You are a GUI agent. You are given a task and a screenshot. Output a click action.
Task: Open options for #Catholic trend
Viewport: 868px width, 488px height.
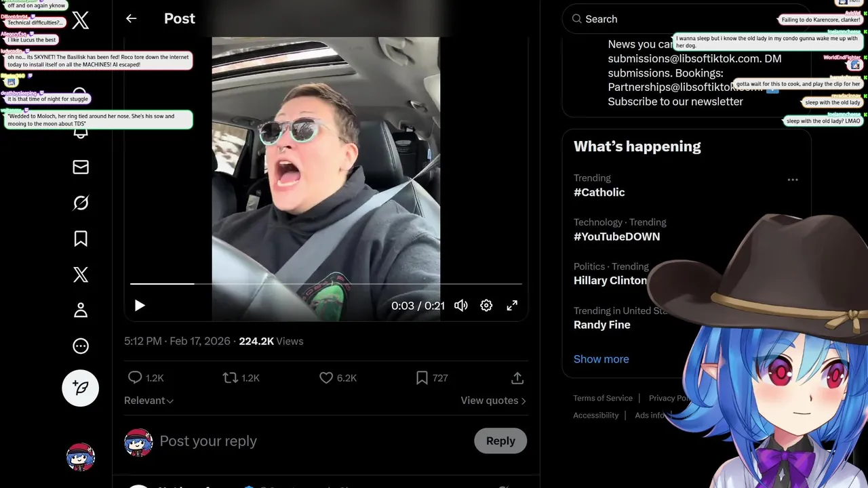point(792,180)
